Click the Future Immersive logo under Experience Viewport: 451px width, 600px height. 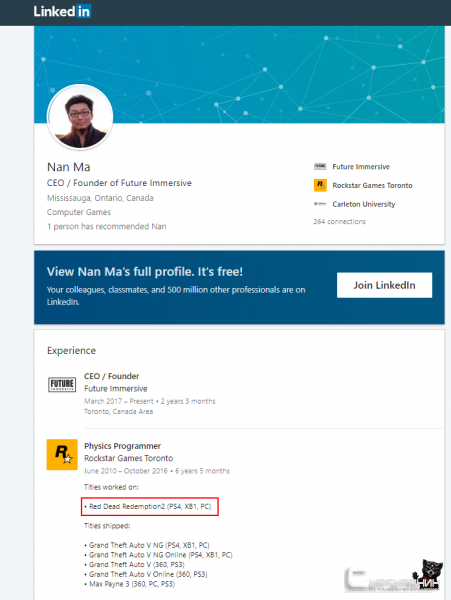(x=62, y=384)
